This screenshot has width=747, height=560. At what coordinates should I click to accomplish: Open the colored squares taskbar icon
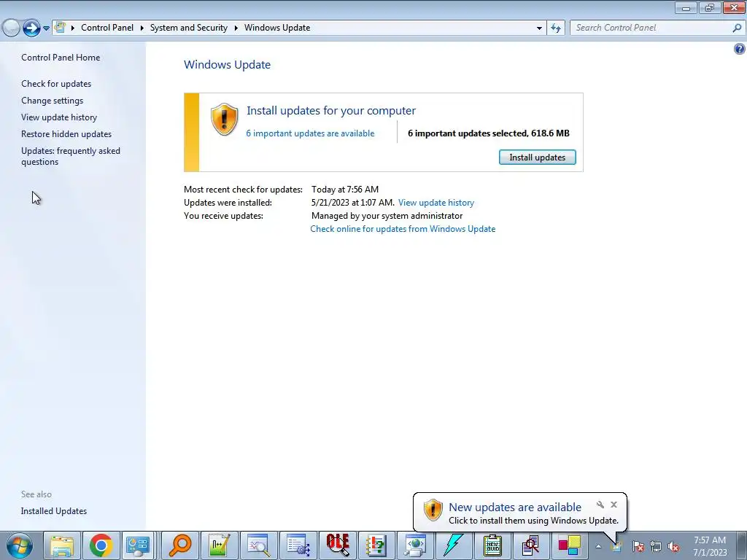(569, 545)
